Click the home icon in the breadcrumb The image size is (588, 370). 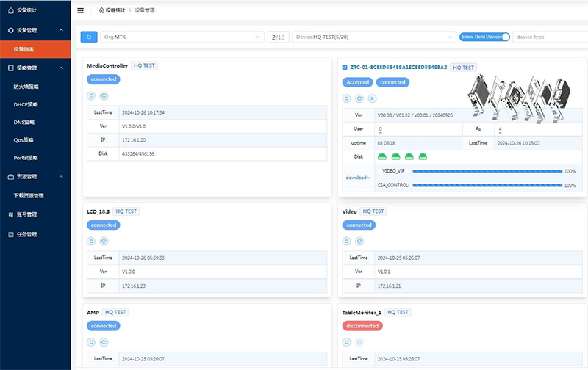101,10
